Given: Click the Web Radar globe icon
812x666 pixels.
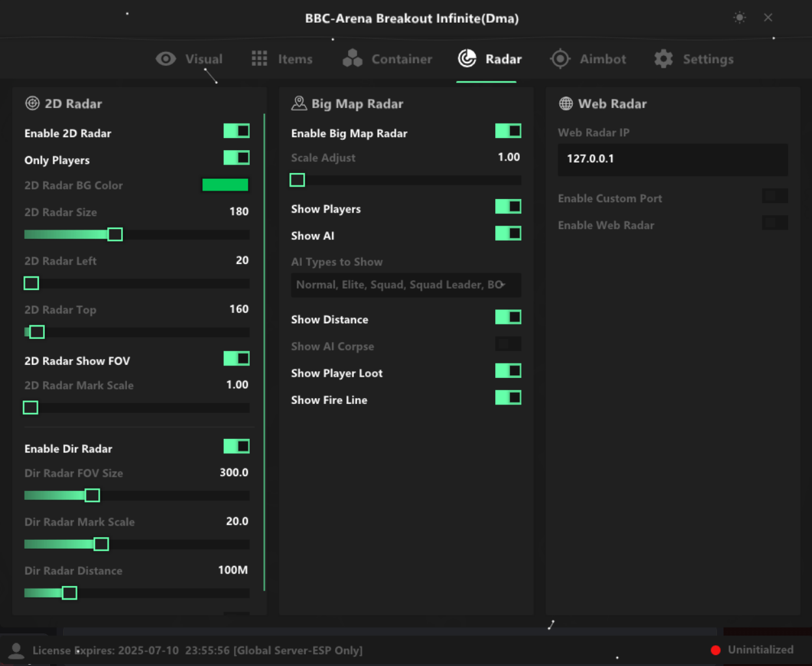Looking at the screenshot, I should [566, 103].
